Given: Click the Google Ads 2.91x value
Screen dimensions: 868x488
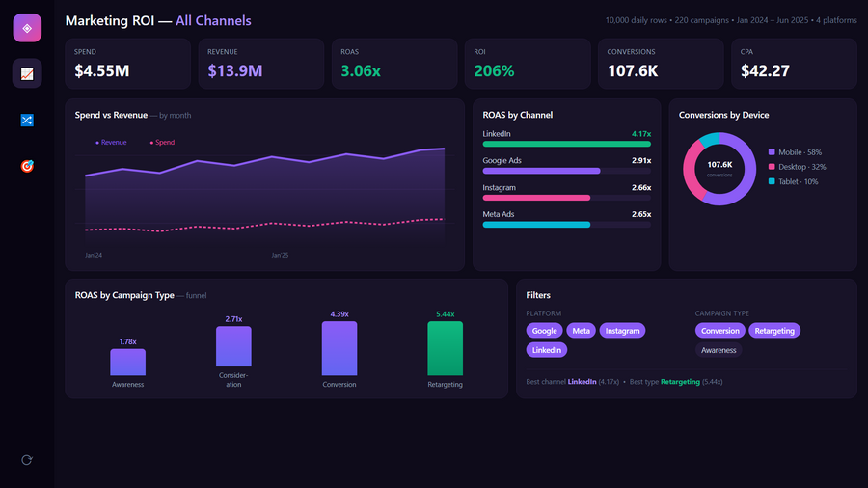Looking at the screenshot, I should tap(641, 160).
